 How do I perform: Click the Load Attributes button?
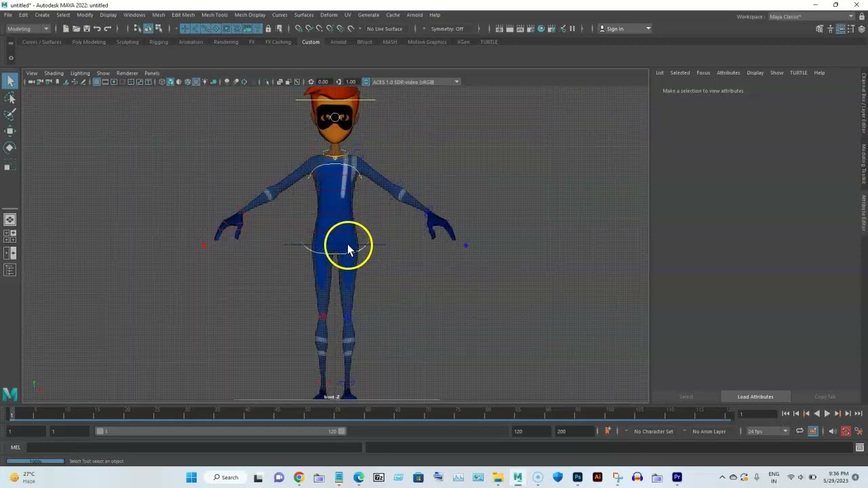coord(755,396)
